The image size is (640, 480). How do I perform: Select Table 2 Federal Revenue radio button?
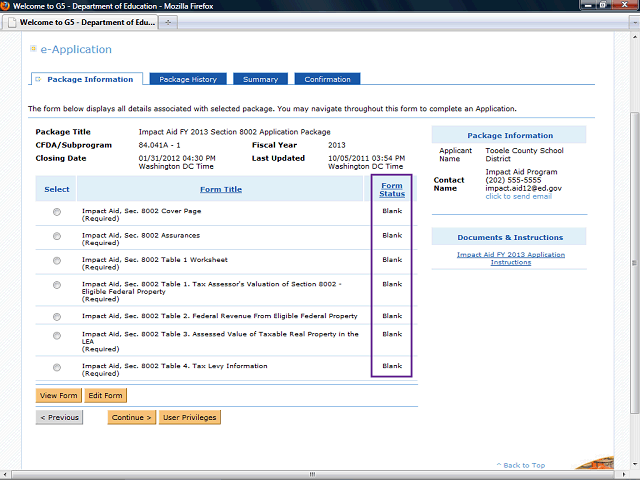tap(57, 318)
